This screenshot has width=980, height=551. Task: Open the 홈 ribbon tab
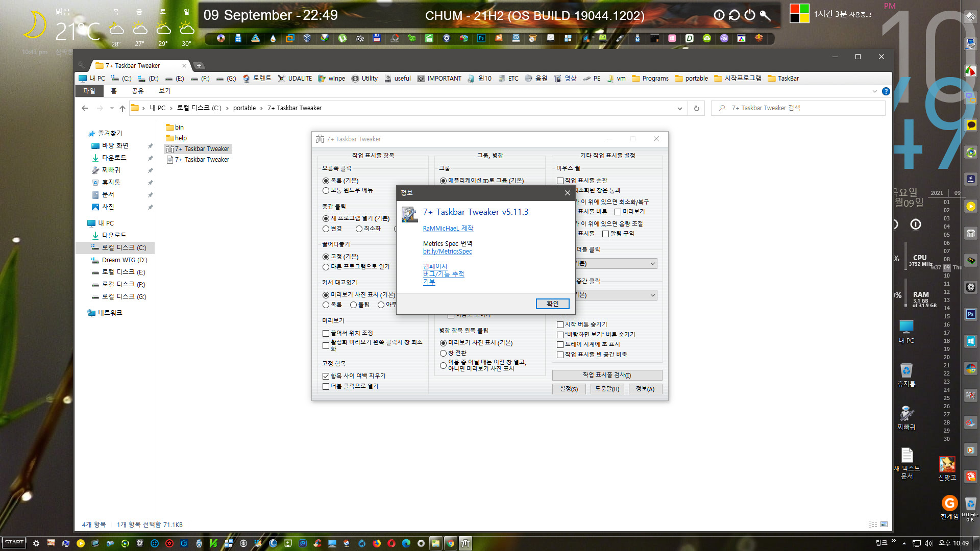(x=114, y=91)
